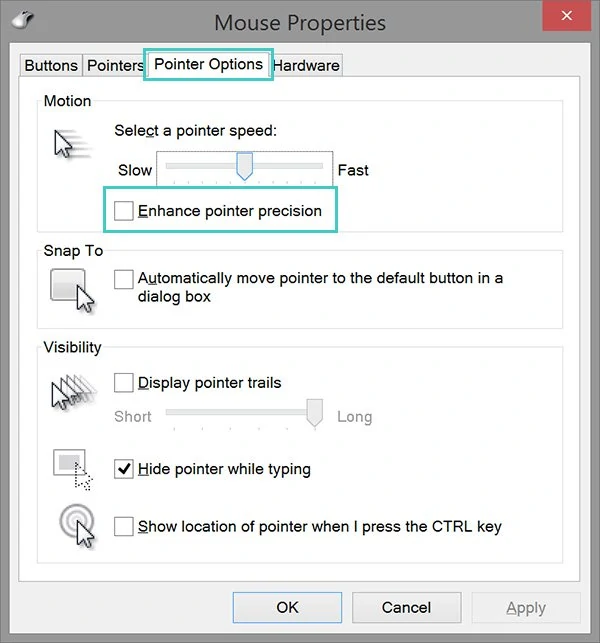
Task: Check Show location of pointer with CTRL
Action: pos(123,526)
